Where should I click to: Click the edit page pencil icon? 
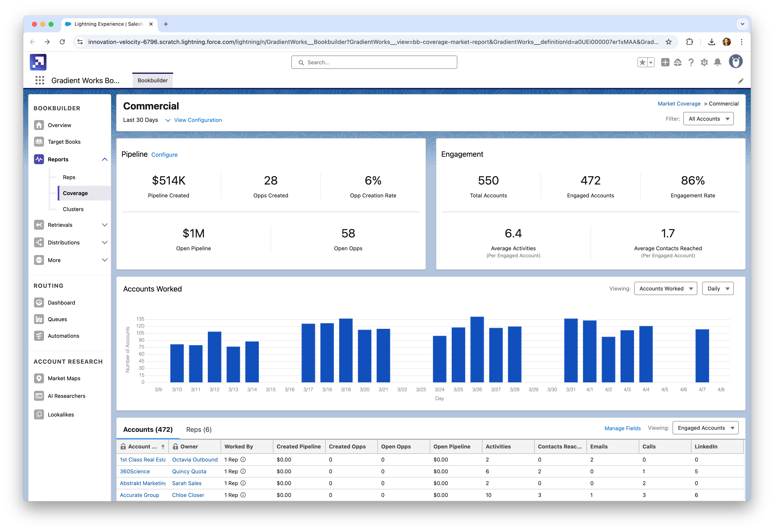click(741, 81)
